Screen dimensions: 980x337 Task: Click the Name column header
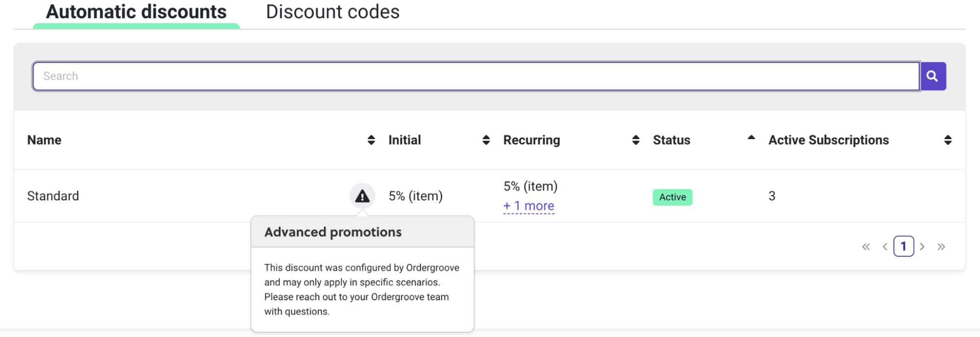tap(44, 140)
